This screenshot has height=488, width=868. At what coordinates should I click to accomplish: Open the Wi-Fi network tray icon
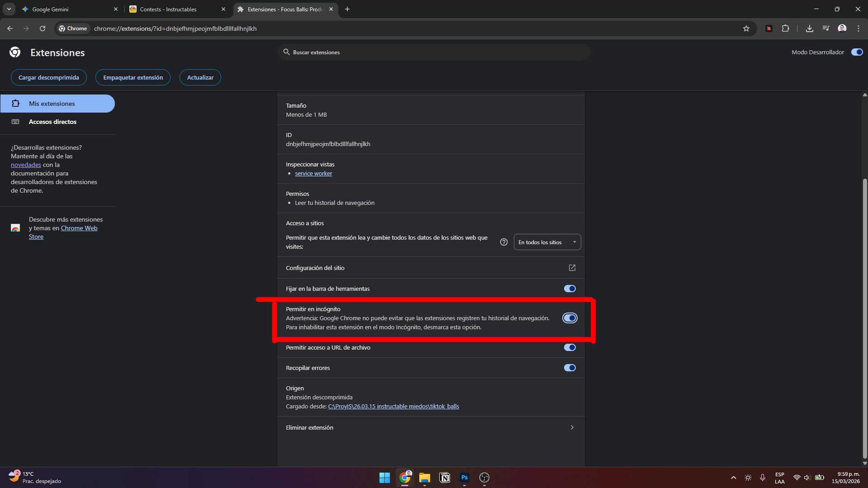click(797, 478)
